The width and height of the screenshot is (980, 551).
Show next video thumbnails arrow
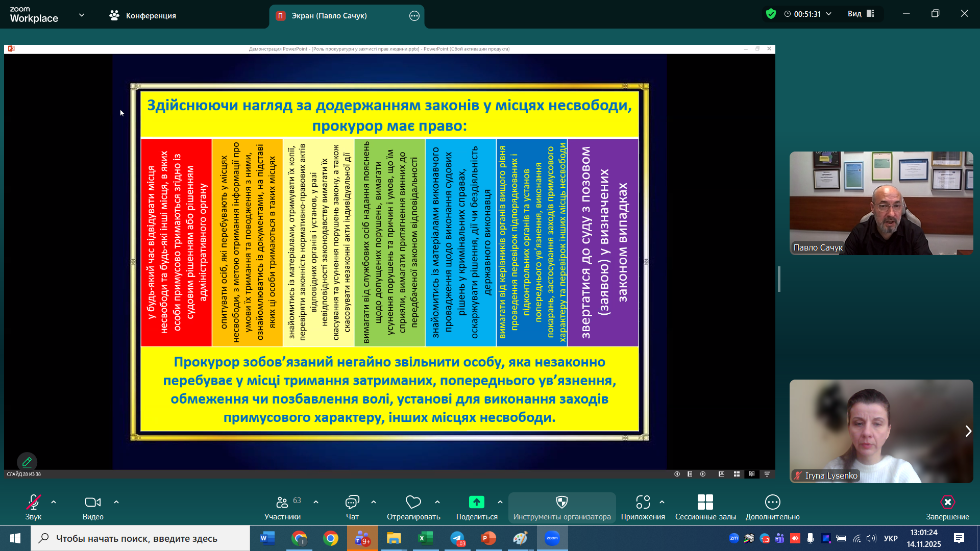968,432
